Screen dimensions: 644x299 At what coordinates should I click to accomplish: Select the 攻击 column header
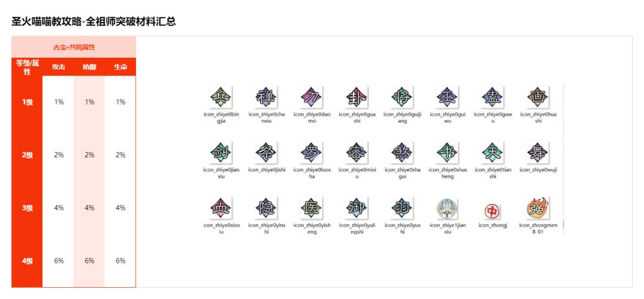[58, 67]
